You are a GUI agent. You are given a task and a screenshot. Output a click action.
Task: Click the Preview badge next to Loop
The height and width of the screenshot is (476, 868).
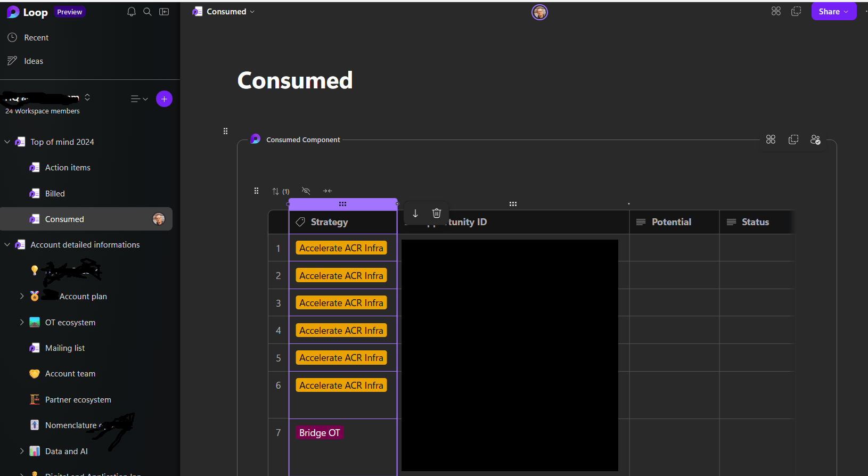click(x=70, y=12)
